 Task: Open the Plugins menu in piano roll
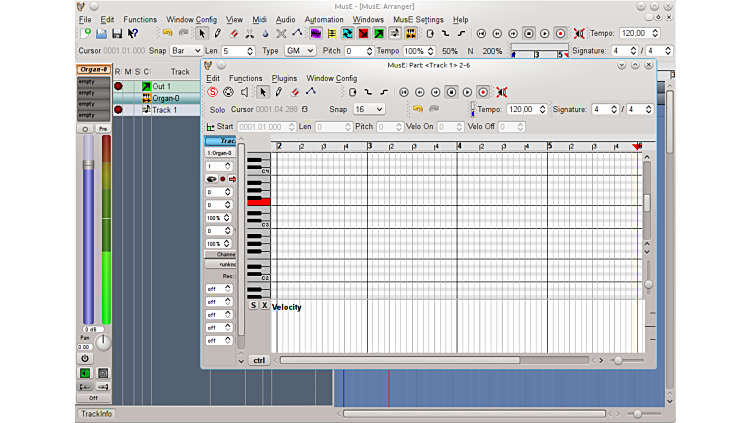click(x=284, y=78)
